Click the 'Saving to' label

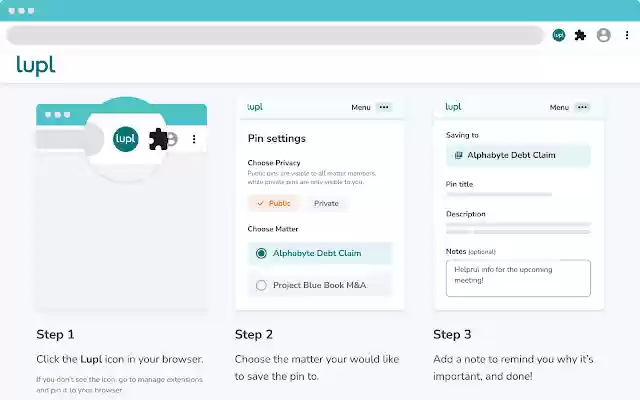(x=462, y=135)
